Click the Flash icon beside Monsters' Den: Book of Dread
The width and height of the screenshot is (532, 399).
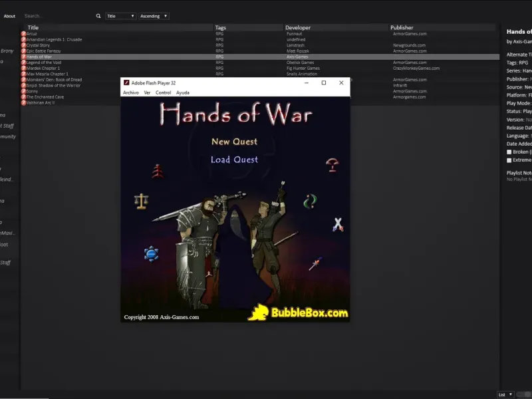tap(23, 80)
